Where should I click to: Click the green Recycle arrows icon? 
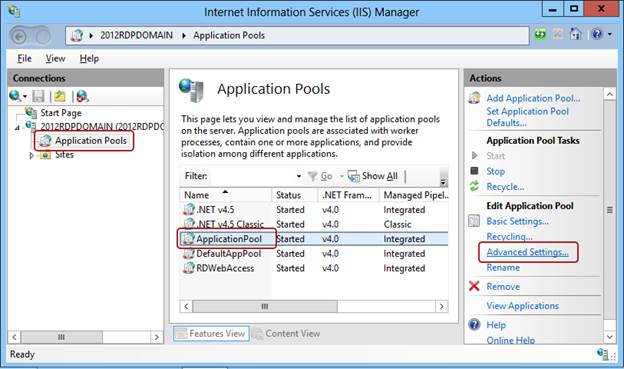click(x=474, y=186)
